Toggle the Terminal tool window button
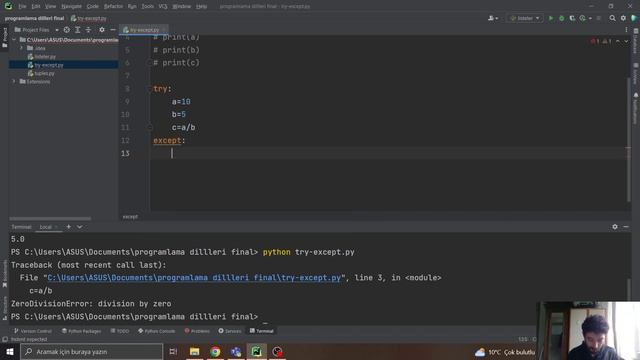 (262, 331)
